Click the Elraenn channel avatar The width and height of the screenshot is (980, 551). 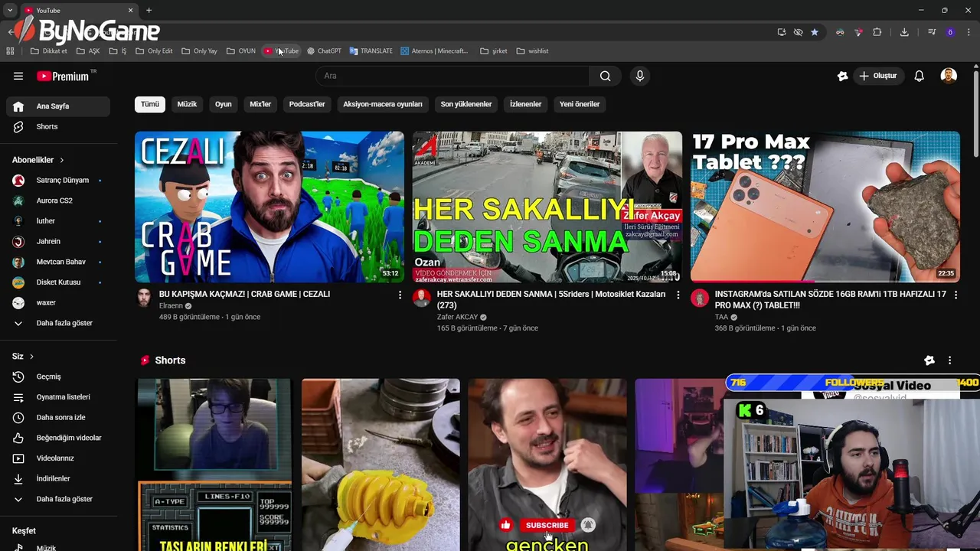[x=144, y=298]
